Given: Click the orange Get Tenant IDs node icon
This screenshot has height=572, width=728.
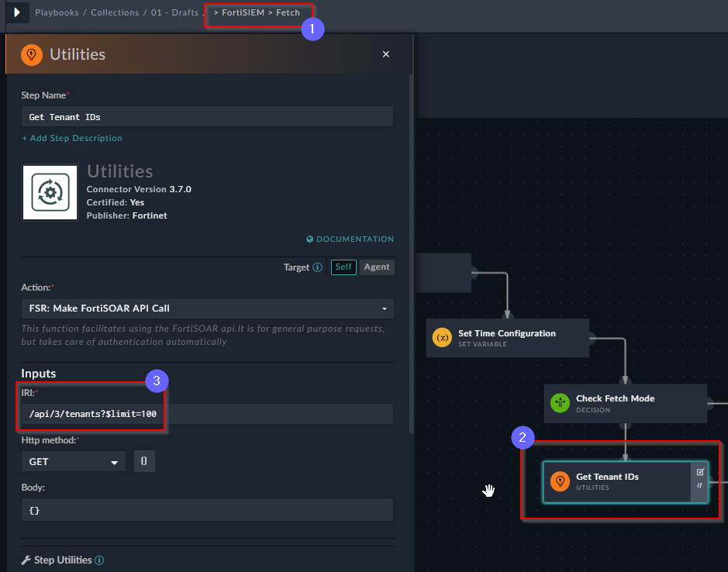Looking at the screenshot, I should coord(560,481).
